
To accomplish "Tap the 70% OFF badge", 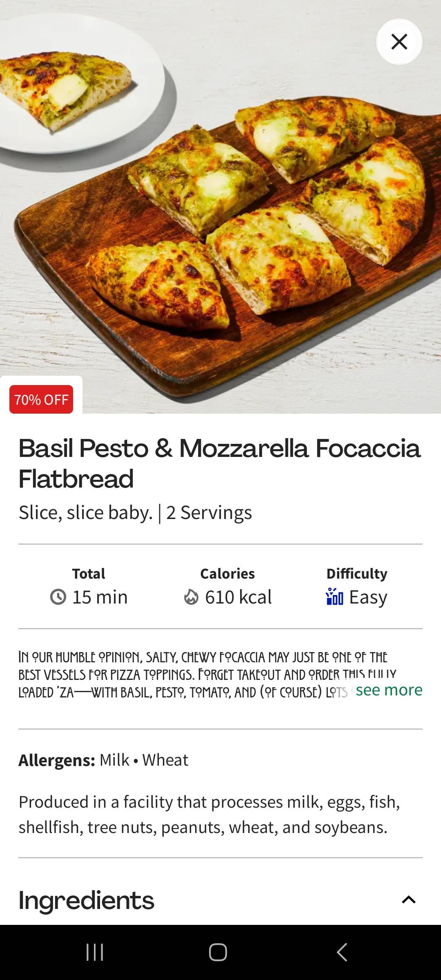I will tap(41, 399).
